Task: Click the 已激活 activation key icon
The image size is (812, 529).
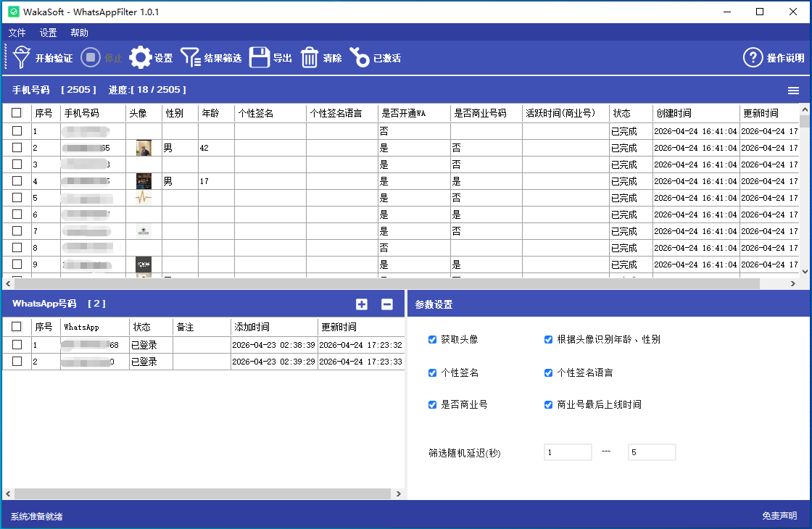Action: pyautogui.click(x=360, y=58)
